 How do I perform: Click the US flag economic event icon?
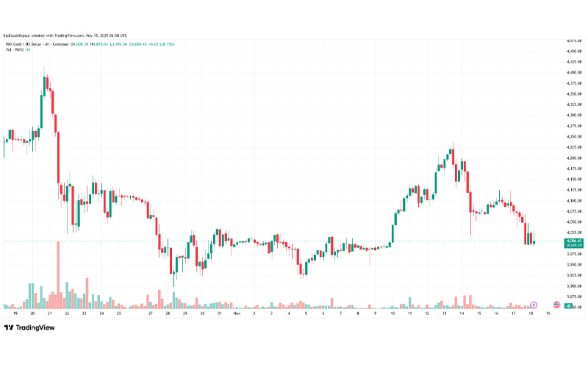coord(556,304)
